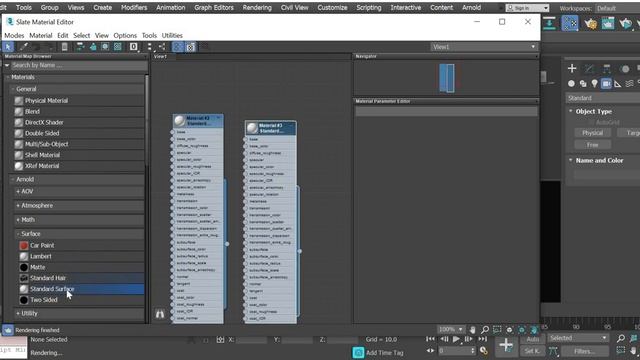Click the material ID channel icon
Screen dimensions: 640x360
pos(133,47)
